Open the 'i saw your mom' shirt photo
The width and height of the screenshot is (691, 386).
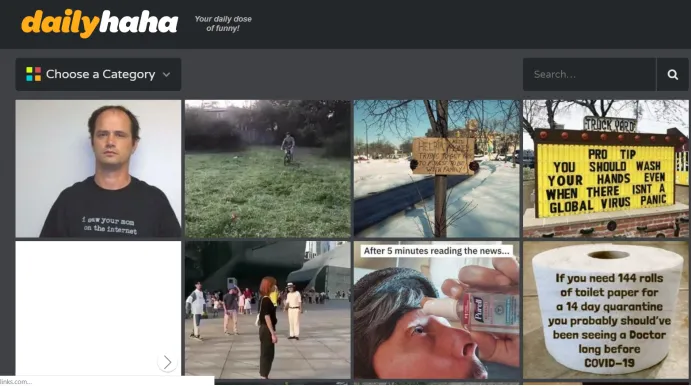point(98,169)
